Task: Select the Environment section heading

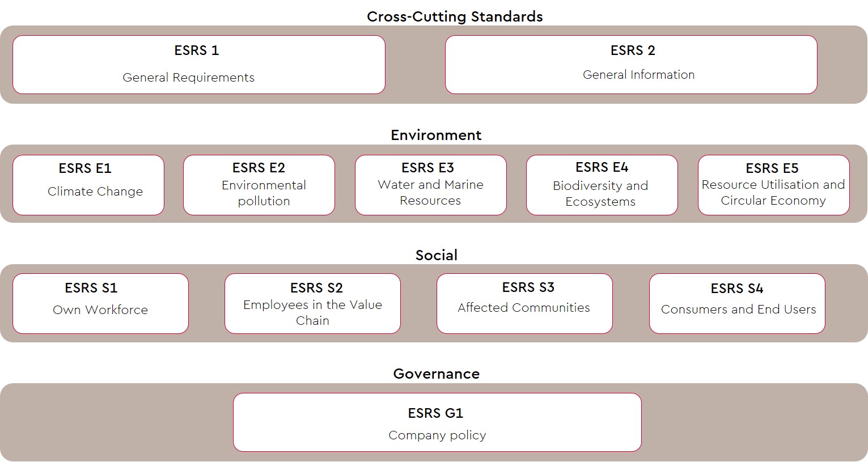Action: (436, 135)
